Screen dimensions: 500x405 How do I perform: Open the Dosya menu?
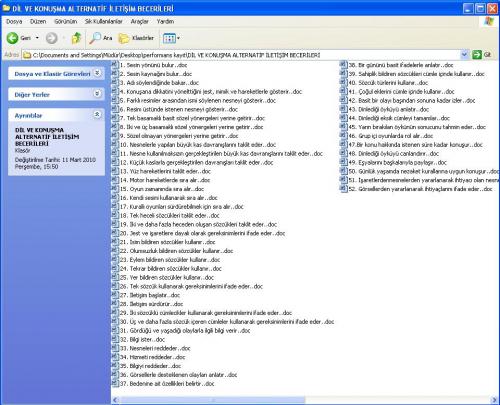tap(14, 21)
